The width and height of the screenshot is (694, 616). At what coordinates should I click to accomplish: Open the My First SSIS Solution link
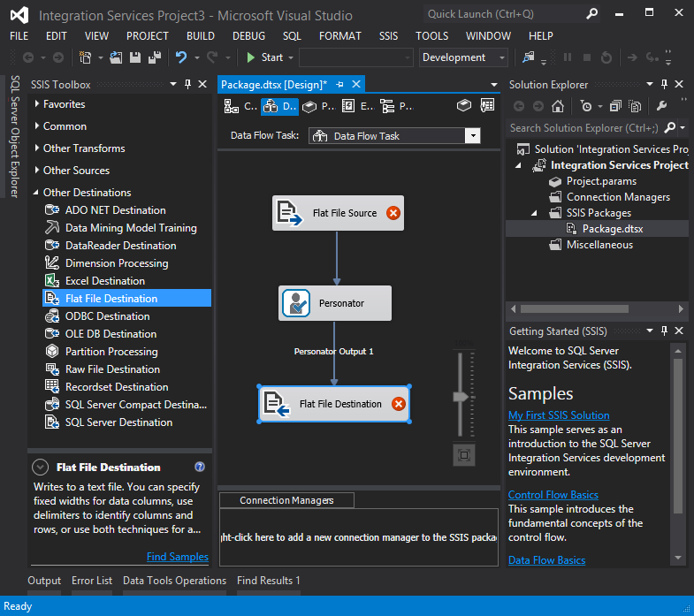(559, 415)
